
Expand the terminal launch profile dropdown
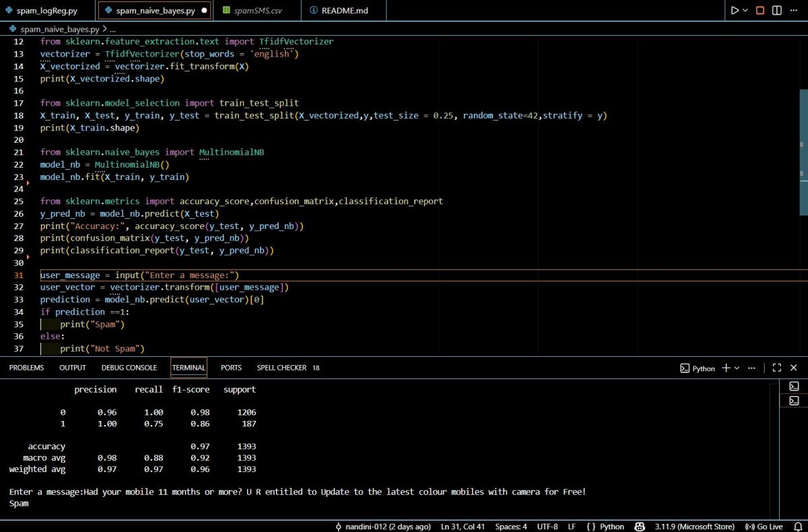click(737, 368)
